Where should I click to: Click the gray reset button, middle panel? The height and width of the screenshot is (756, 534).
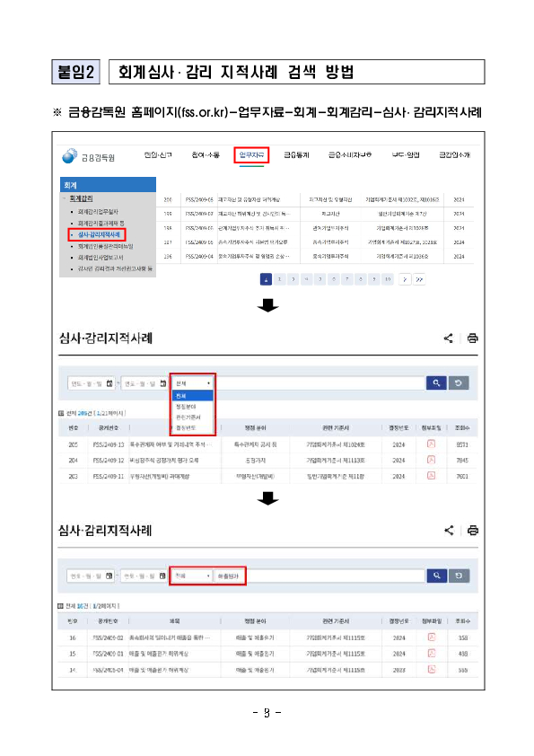pos(459,382)
